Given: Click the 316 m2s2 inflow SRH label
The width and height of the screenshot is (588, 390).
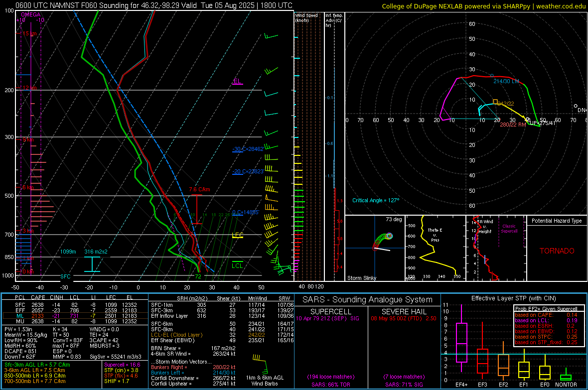Looking at the screenshot, I should coord(96,252).
